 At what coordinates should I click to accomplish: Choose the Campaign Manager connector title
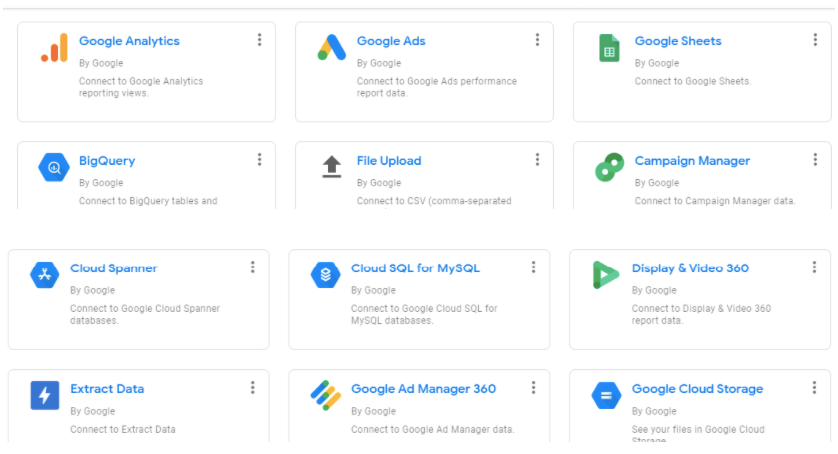(x=692, y=161)
